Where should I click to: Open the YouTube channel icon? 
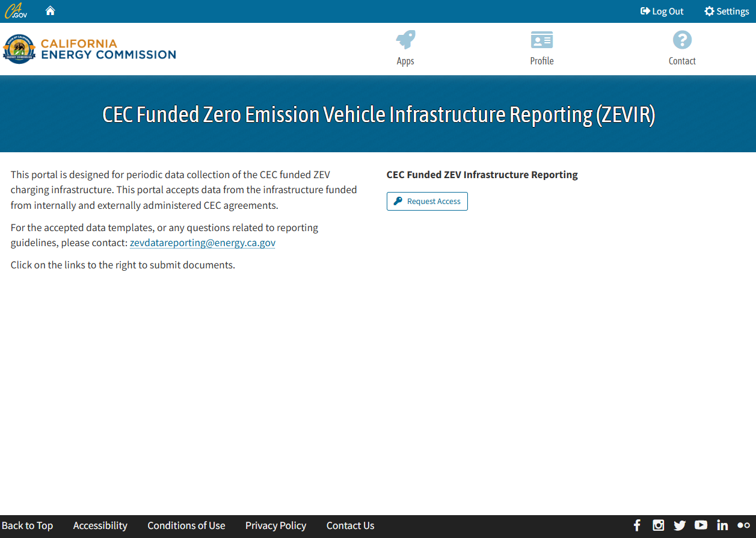701,525
